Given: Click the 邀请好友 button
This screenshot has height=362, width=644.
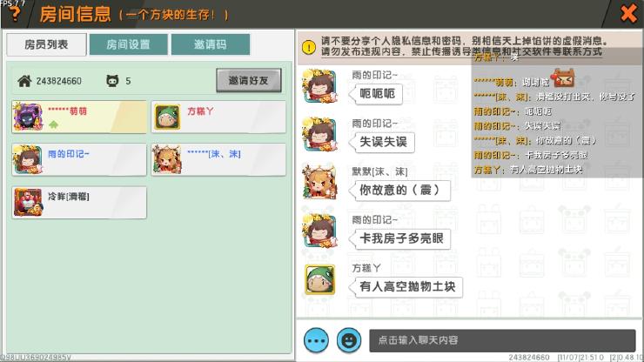Looking at the screenshot, I should [x=249, y=81].
